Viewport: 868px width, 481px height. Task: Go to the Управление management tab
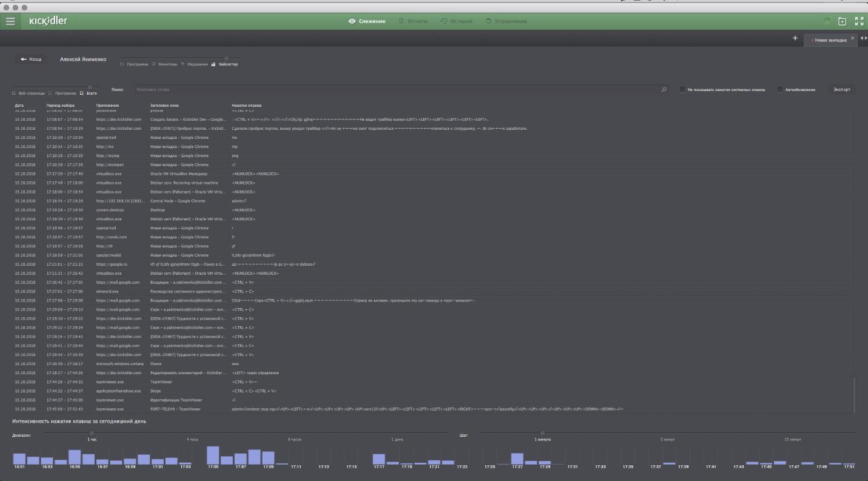[507, 21]
